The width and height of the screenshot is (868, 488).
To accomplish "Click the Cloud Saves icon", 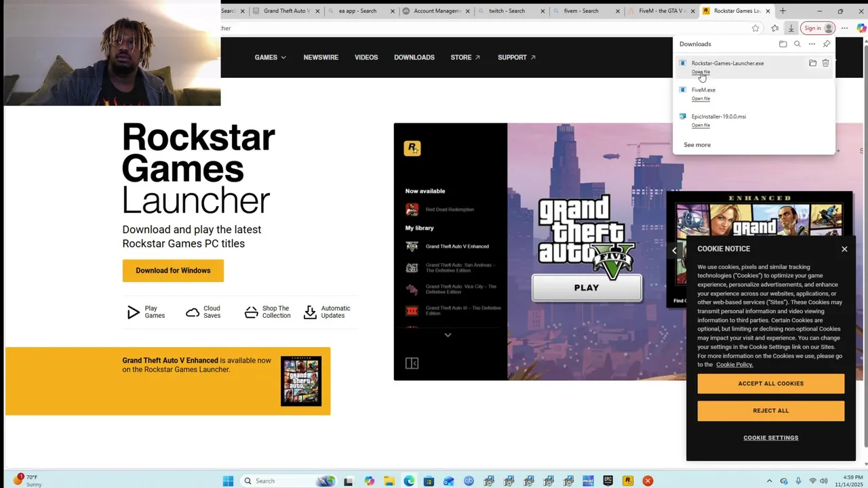I will (x=193, y=312).
